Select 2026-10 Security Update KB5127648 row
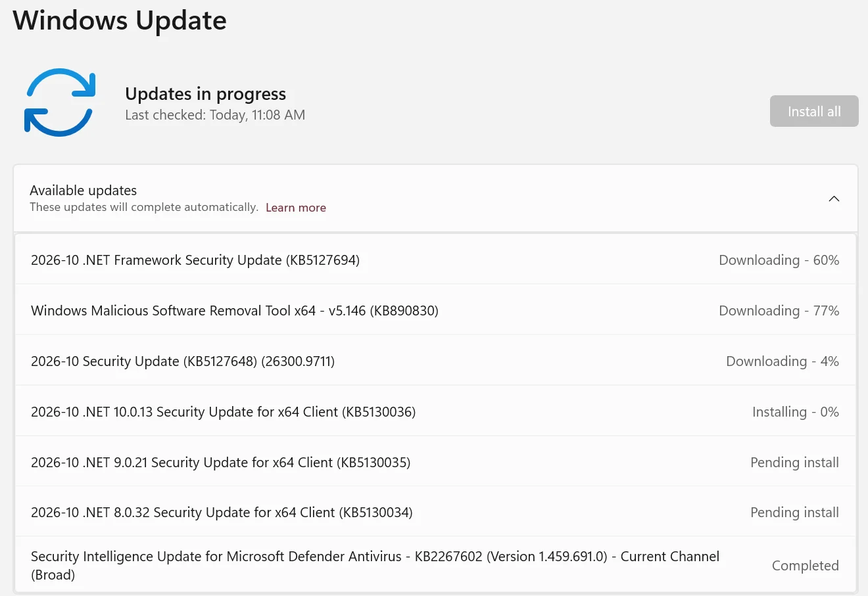The height and width of the screenshot is (596, 868). pos(435,361)
